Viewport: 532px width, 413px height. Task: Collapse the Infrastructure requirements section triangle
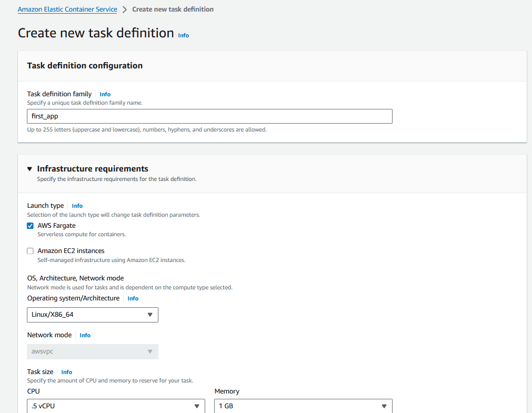30,169
